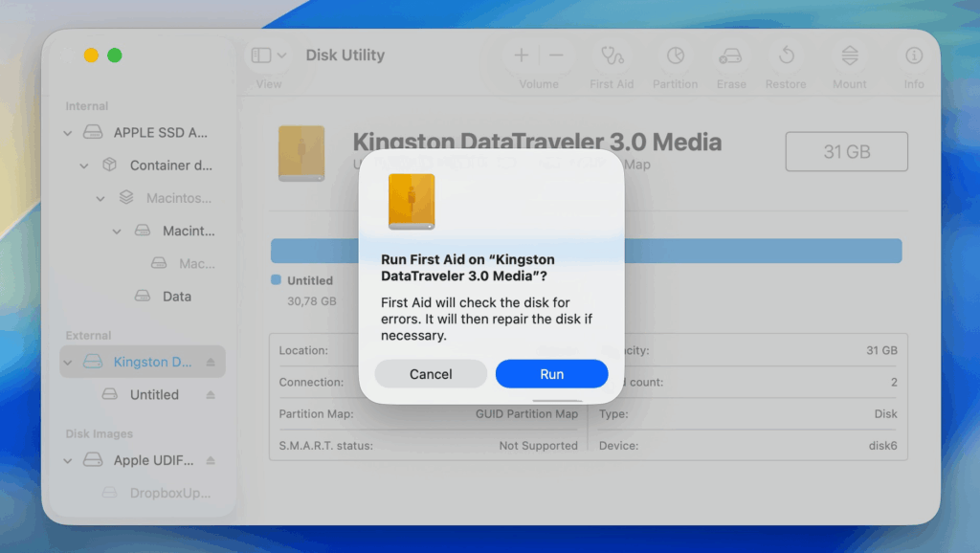
Task: Add a volume with the plus icon
Action: 521,55
